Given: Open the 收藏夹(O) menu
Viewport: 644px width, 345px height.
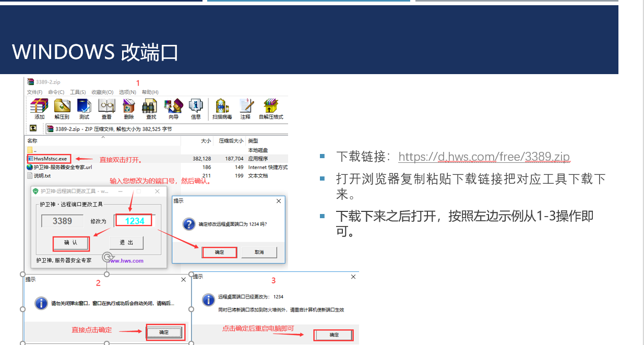Looking at the screenshot, I should pyautogui.click(x=102, y=92).
